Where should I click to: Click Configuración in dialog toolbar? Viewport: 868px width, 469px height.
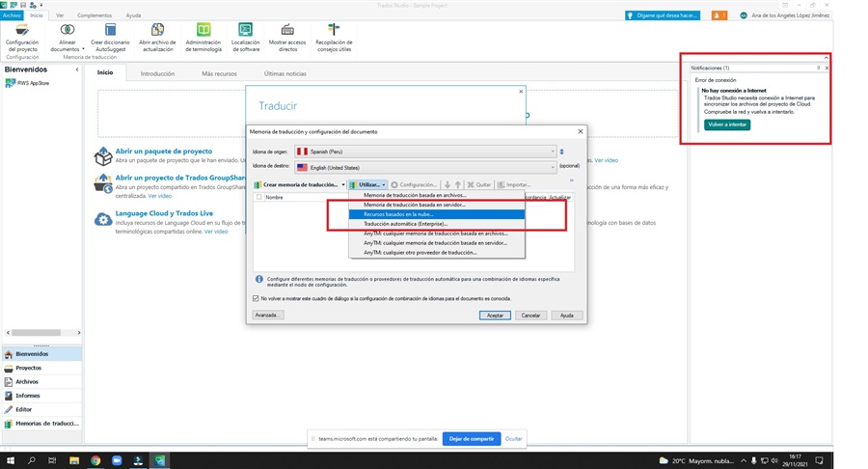[x=414, y=185]
